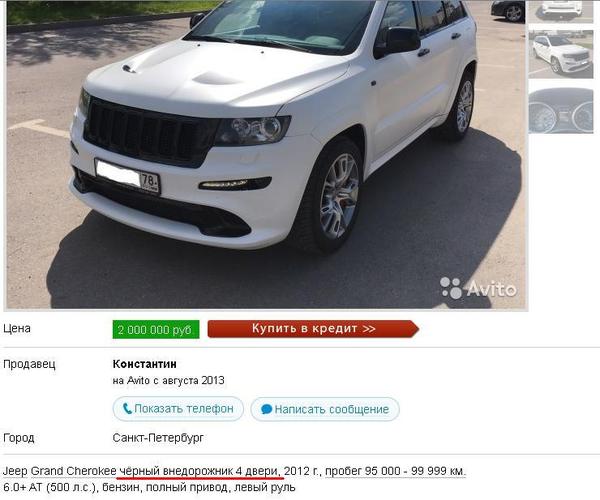Viewport: 600px width, 500px height.
Task: Click Показать телефон to reveal number
Action: tap(178, 409)
